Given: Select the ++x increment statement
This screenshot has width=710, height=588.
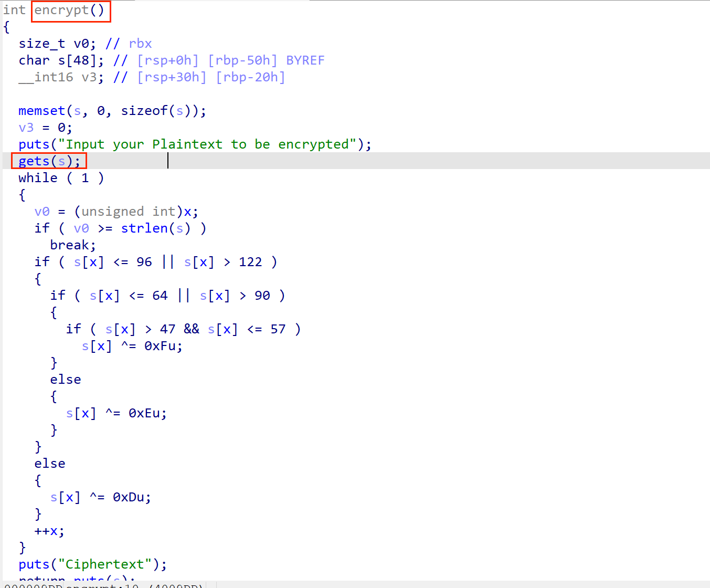Looking at the screenshot, I should click(x=47, y=531).
